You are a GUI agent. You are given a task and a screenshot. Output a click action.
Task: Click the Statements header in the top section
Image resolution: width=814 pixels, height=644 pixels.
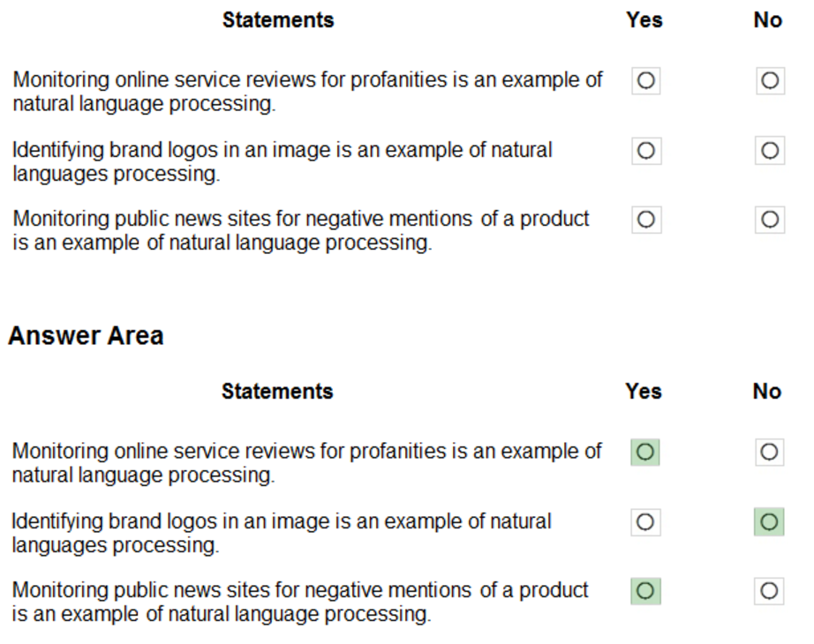278,20
